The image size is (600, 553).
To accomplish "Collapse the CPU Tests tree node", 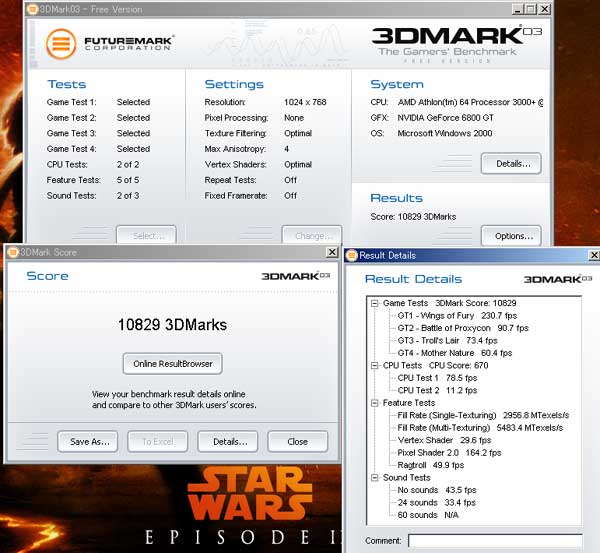I will 375,366.
